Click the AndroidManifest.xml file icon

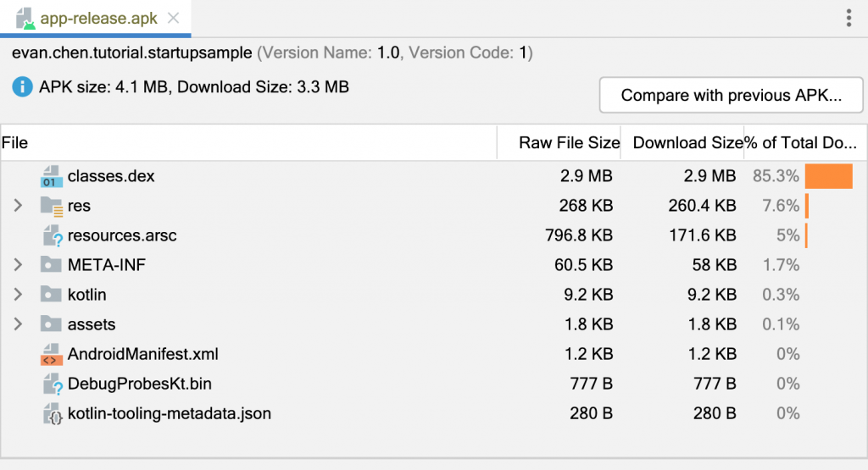(52, 354)
